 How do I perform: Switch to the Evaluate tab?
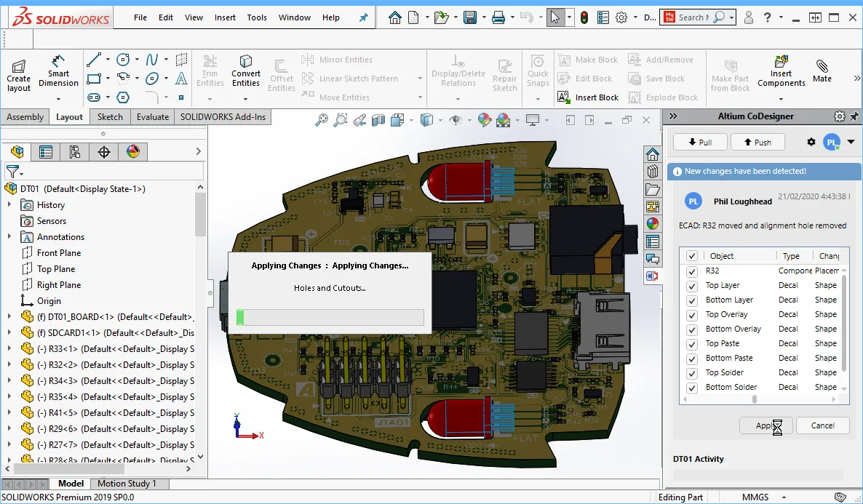[x=153, y=117]
